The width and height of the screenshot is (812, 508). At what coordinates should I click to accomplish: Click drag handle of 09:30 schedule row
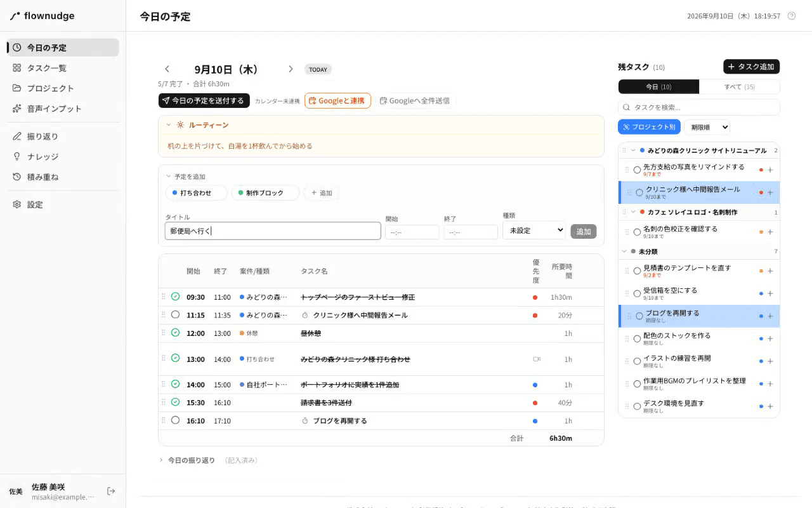[164, 297]
